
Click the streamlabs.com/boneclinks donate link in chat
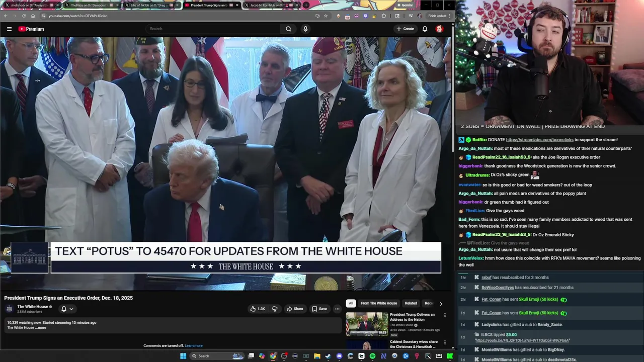(x=539, y=140)
